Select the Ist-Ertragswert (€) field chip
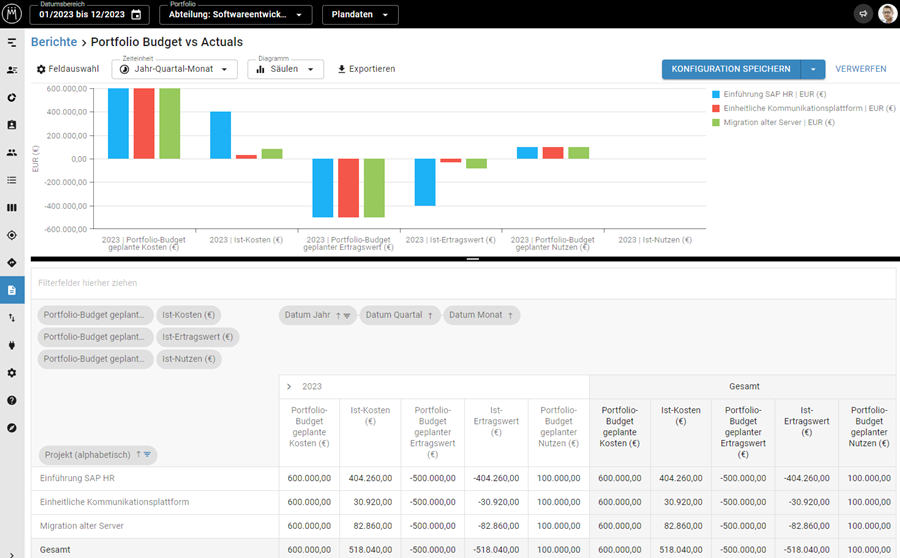The image size is (900, 558). tap(197, 336)
